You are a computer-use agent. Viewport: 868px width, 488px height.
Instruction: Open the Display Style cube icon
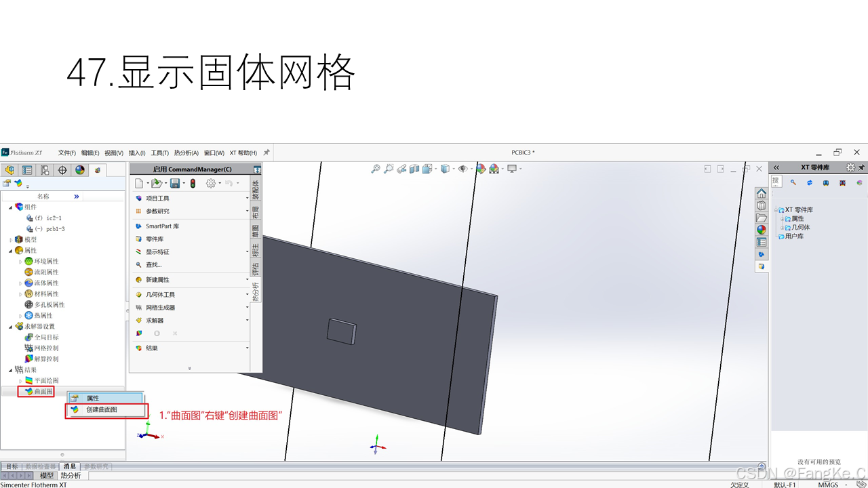[x=445, y=169]
